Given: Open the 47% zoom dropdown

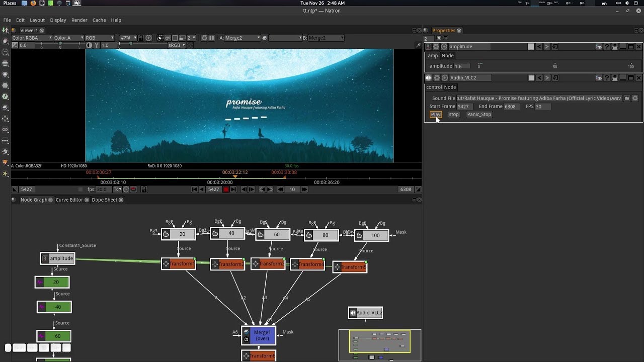Looking at the screenshot, I should [x=128, y=38].
